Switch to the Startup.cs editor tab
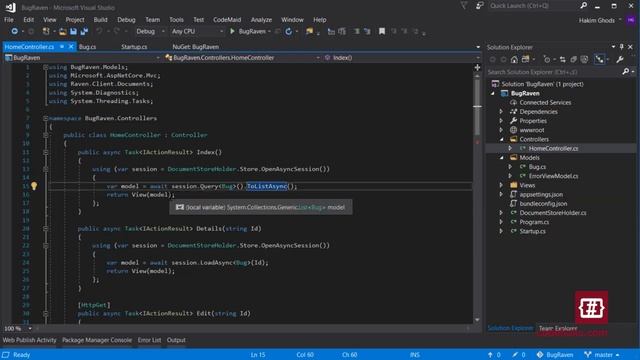Screen dimensions: 640x360 pos(134,47)
